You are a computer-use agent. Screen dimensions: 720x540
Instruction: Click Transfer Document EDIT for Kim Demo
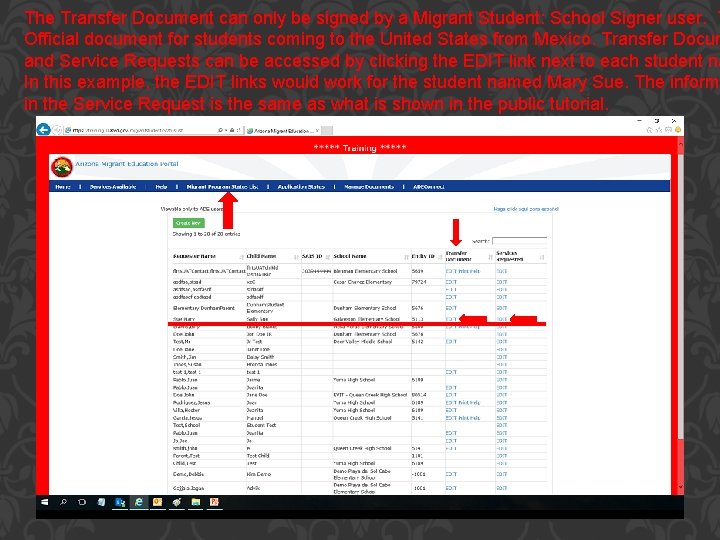click(x=451, y=474)
